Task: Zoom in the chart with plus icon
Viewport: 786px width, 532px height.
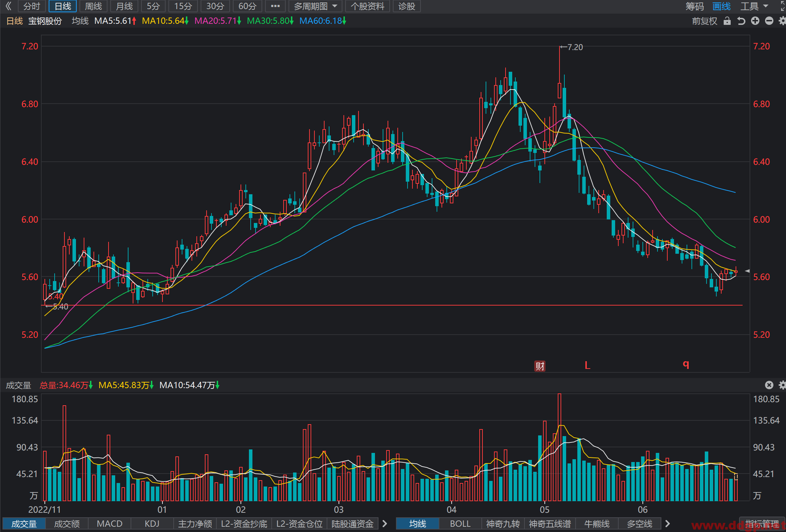Action: pyautogui.click(x=755, y=21)
